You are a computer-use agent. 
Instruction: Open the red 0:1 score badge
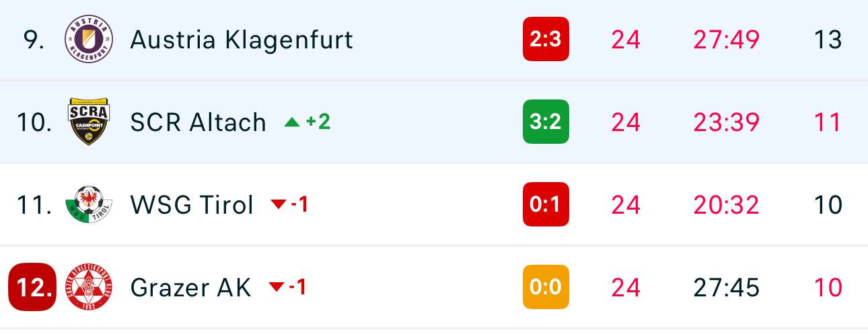pyautogui.click(x=546, y=204)
